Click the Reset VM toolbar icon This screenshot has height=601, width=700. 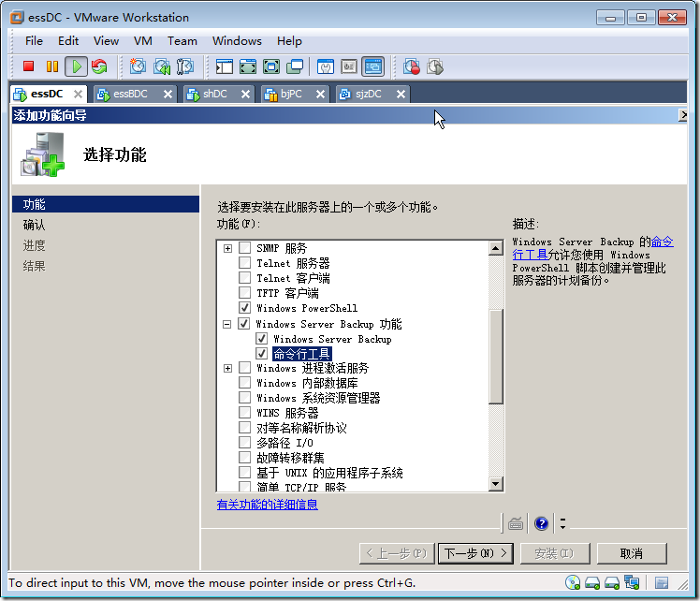(x=99, y=66)
